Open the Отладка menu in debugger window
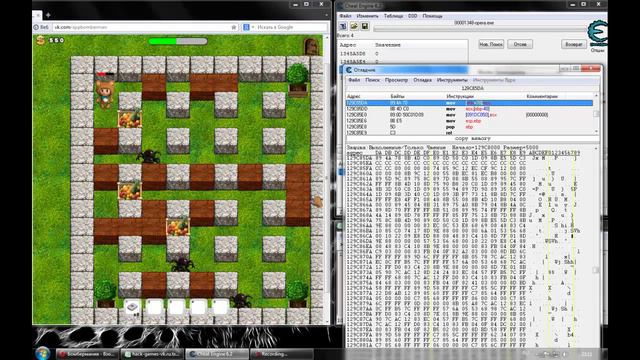640x360 pixels. click(422, 80)
